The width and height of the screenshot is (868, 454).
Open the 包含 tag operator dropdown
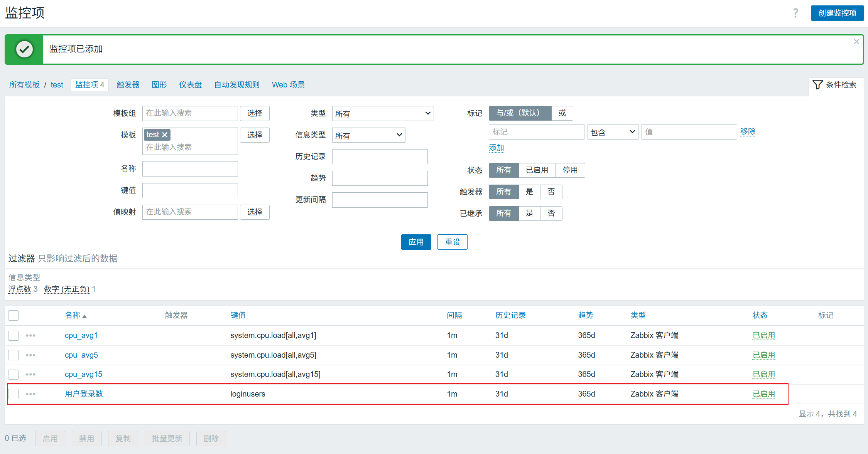(x=612, y=132)
